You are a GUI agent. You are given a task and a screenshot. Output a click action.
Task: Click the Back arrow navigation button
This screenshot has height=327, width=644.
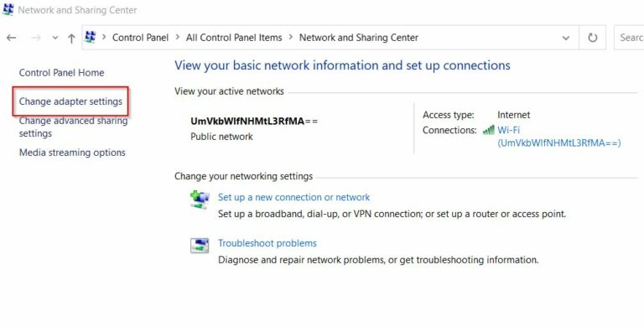click(11, 38)
